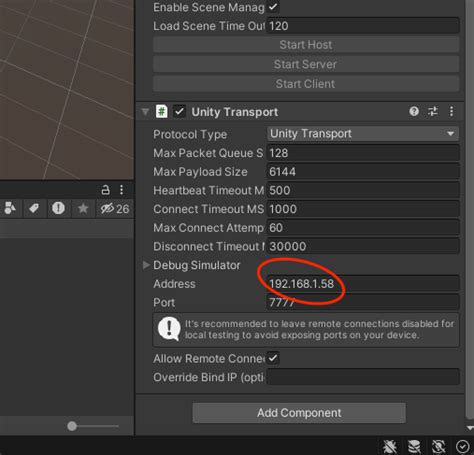Click the inspector scrollbar down arrow
The image size is (474, 455).
[x=470, y=428]
